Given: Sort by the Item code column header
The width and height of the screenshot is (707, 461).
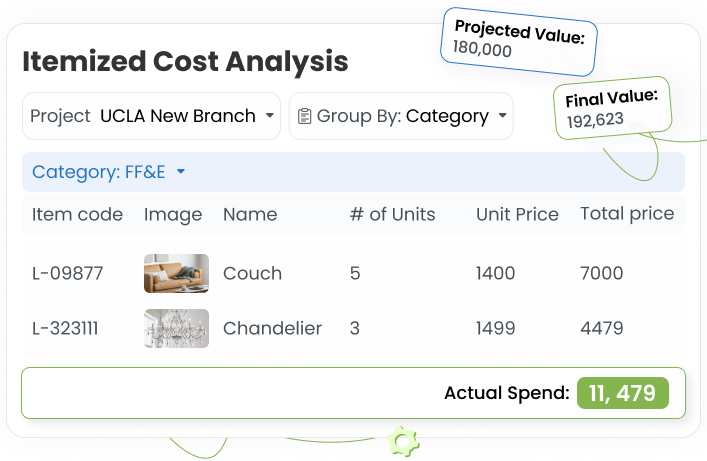Looking at the screenshot, I should (x=77, y=214).
